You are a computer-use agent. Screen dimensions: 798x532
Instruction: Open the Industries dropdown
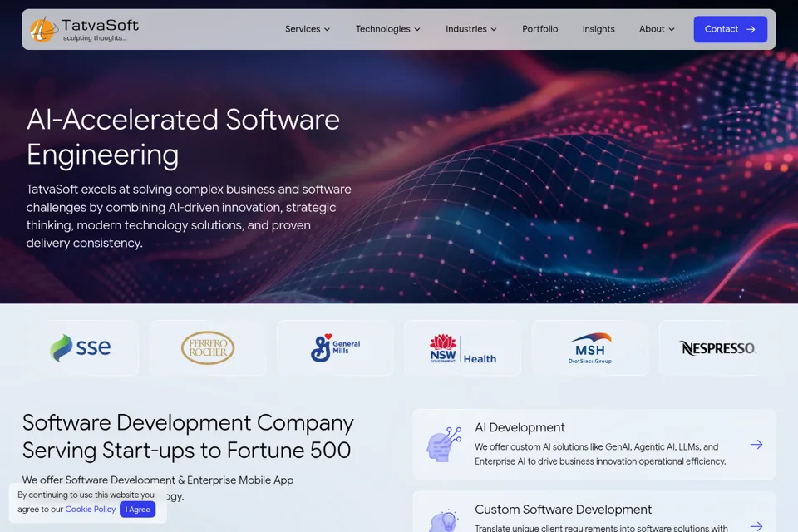click(470, 29)
